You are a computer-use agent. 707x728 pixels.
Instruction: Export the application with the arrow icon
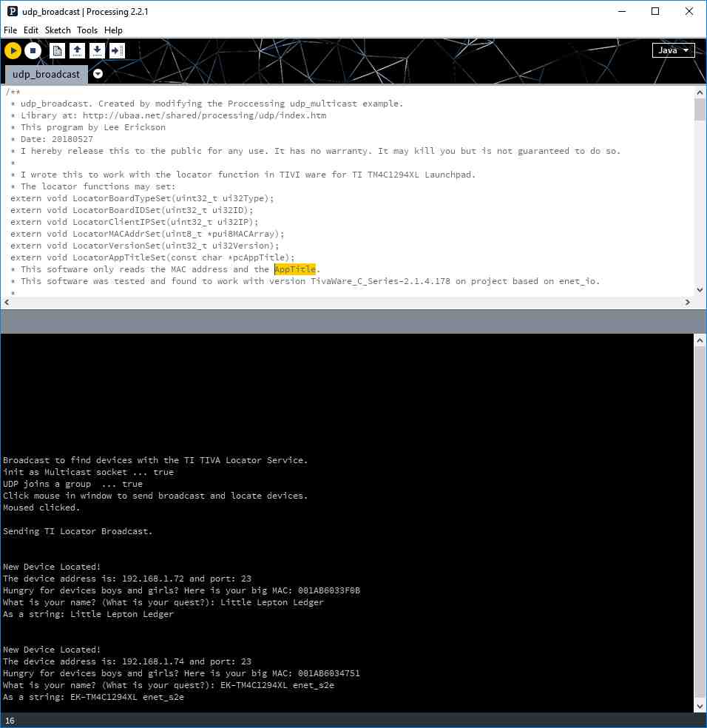(x=117, y=50)
